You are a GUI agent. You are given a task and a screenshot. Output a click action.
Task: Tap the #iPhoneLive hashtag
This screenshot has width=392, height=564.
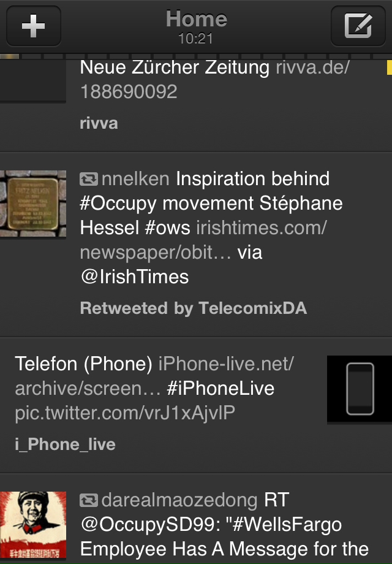(x=221, y=389)
